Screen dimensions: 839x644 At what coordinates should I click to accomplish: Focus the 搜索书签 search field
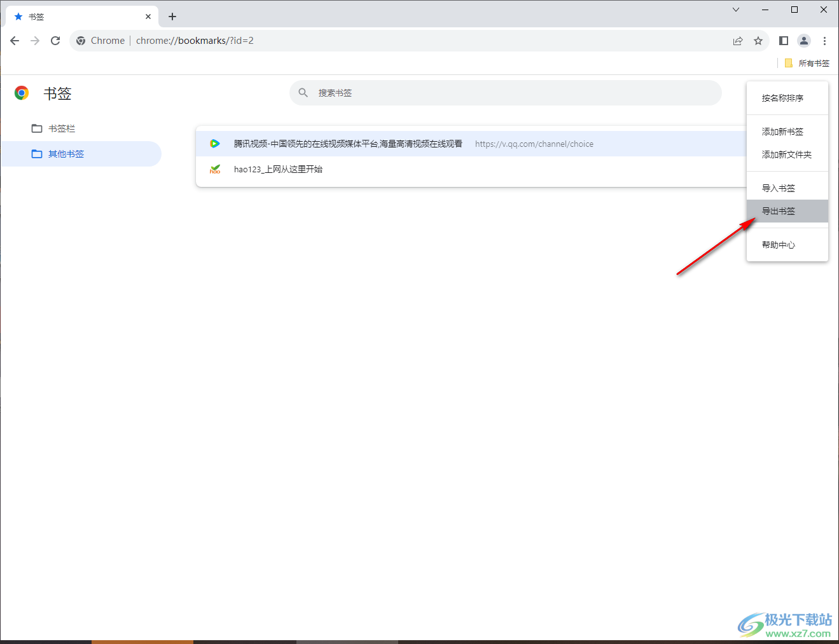pyautogui.click(x=506, y=93)
